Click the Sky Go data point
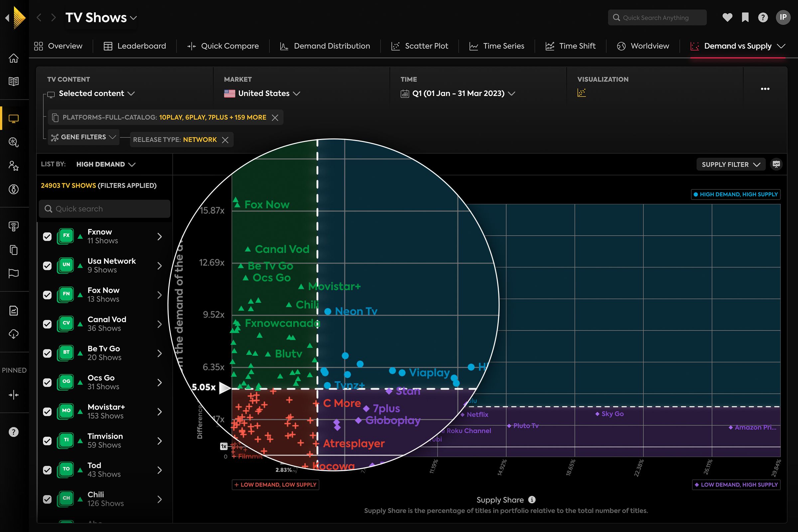Viewport: 798px width, 532px height. click(x=598, y=414)
